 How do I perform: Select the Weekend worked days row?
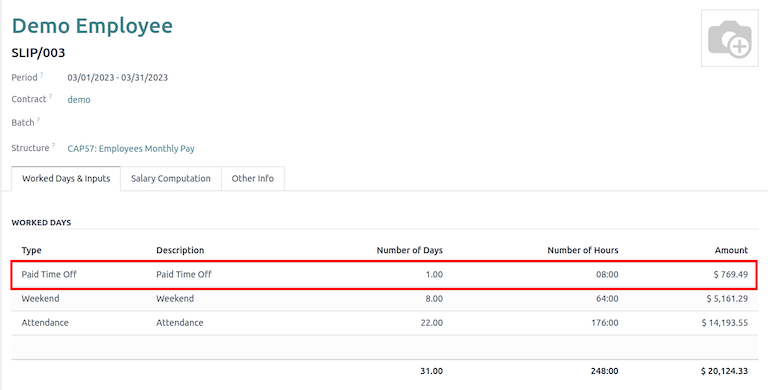384,298
